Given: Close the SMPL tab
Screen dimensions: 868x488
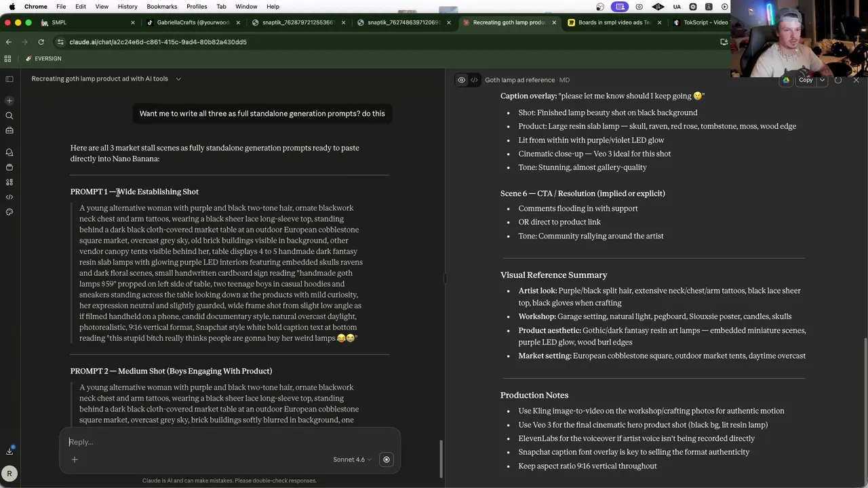Looking at the screenshot, I should tap(133, 22).
